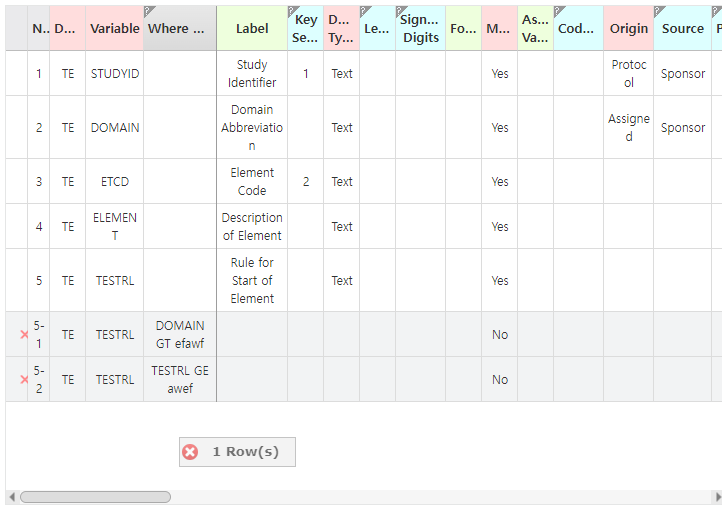Click help marker on Codelist column header

(559, 11)
